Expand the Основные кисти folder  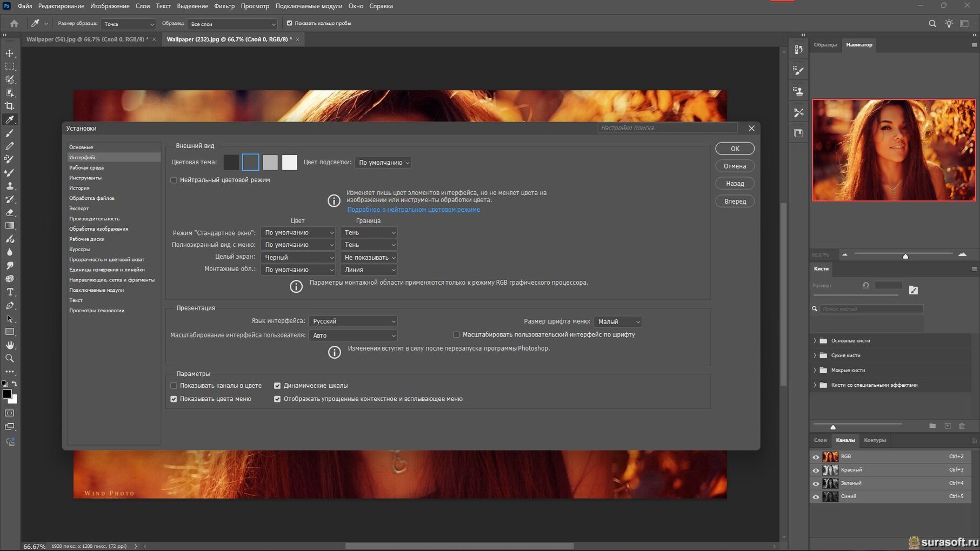[x=815, y=341]
